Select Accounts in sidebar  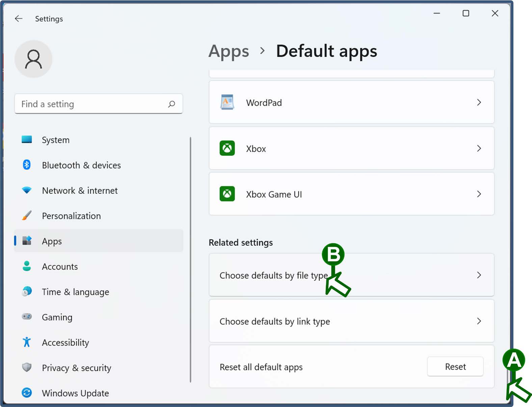tap(99, 266)
